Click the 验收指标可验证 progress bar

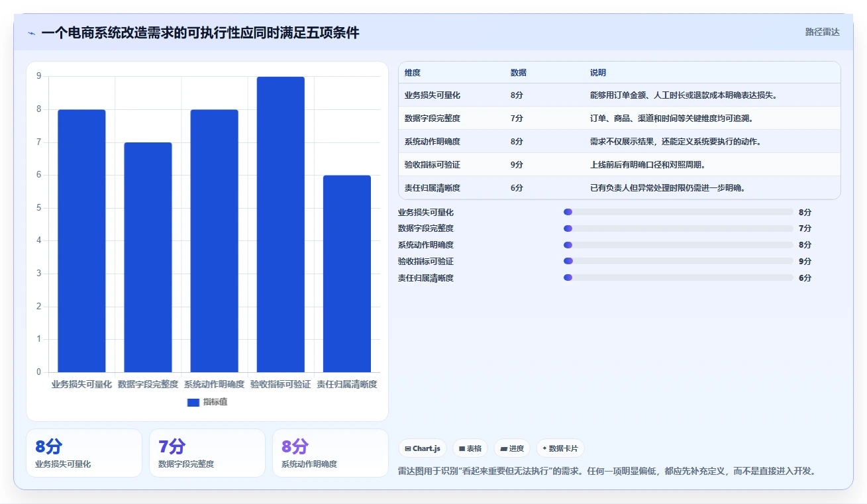click(678, 261)
